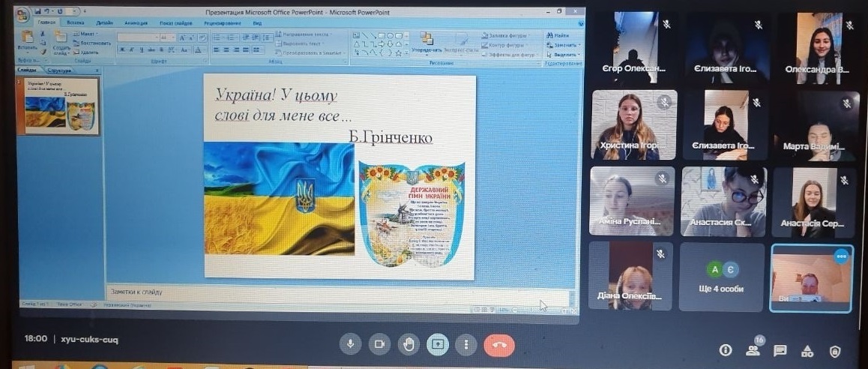
Task: Raise hand in the meeting
Action: tap(408, 344)
